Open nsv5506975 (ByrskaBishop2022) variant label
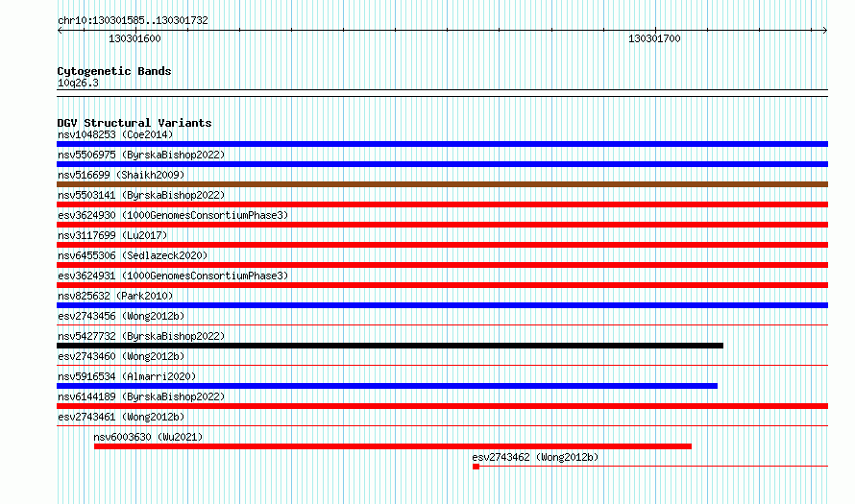Screen dimensions: 855x504 pyautogui.click(x=141, y=155)
